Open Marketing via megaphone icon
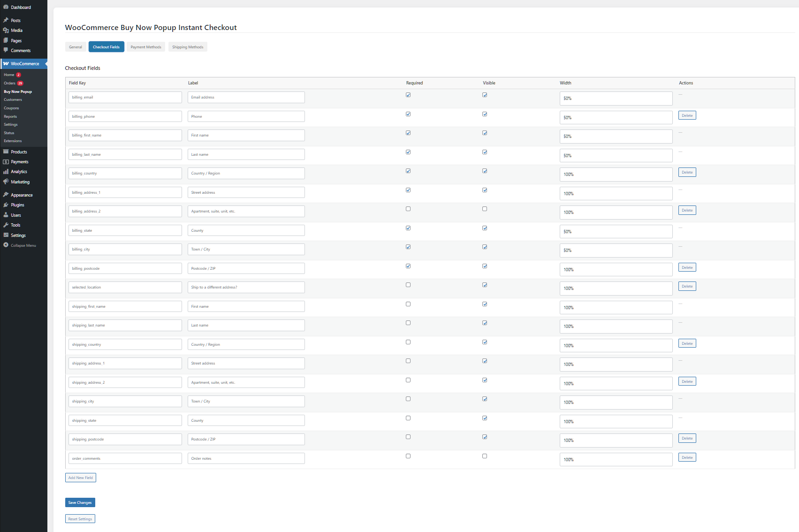 tap(6, 182)
